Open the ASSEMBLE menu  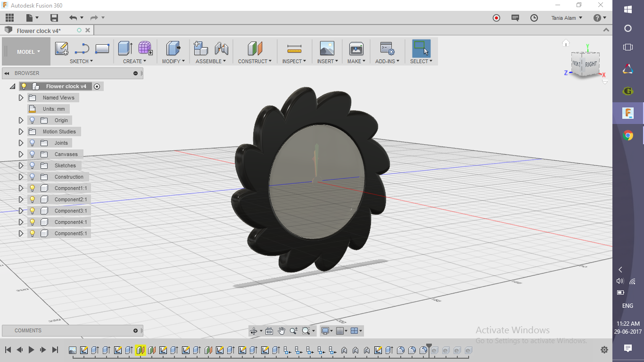211,61
